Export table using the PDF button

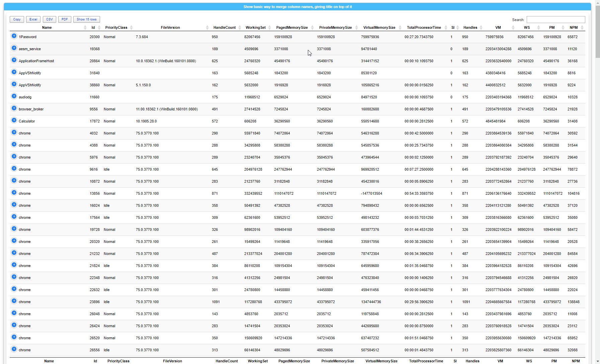(x=65, y=19)
